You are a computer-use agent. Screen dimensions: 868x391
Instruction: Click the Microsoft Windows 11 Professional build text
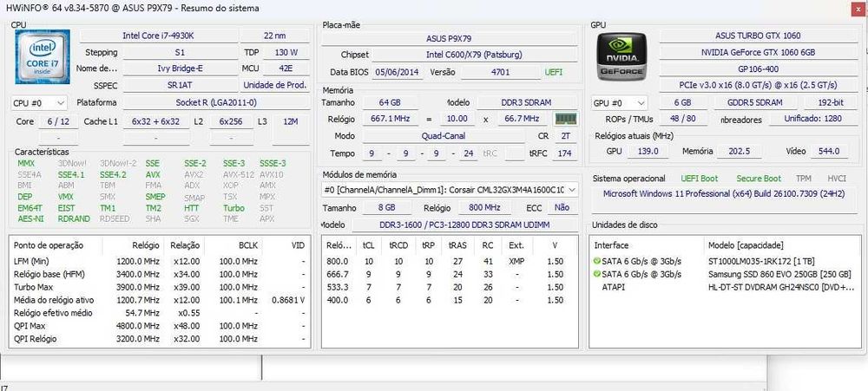(x=722, y=194)
